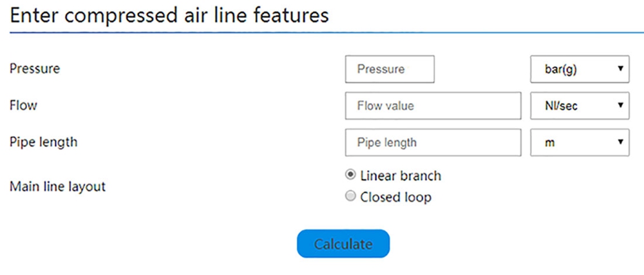Click the "Closed loop" option text
This screenshot has width=644, height=275.
coord(395,197)
